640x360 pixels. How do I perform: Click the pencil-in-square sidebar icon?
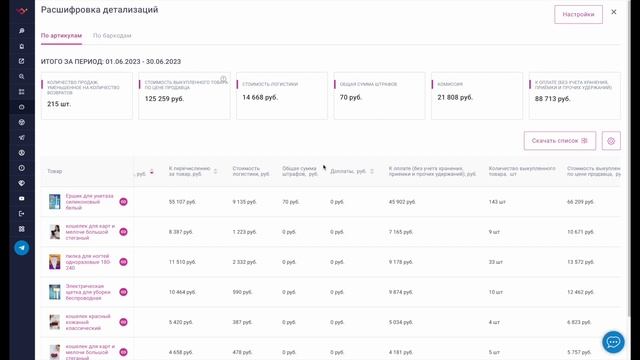coord(22,61)
